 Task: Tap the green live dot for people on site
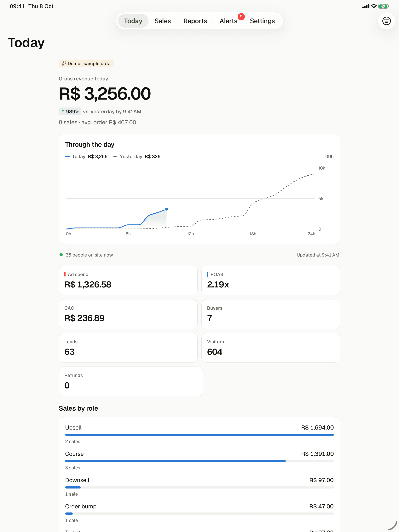61,255
